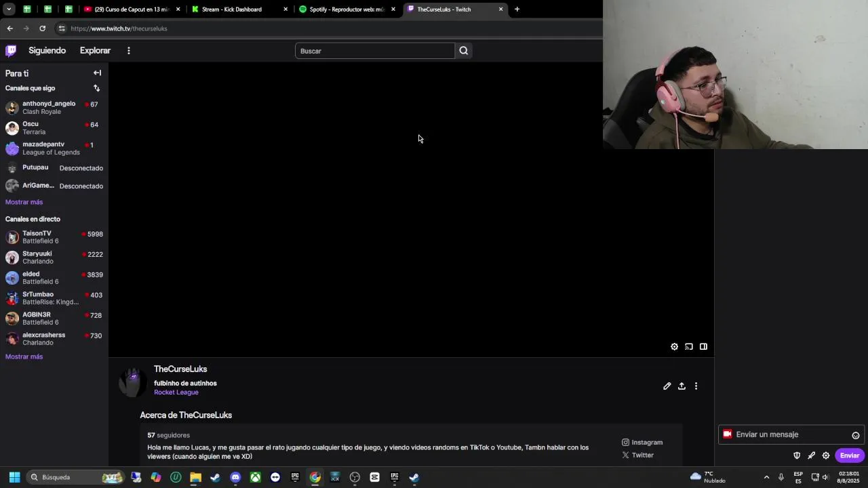Focus the Enviar un mensaje field
Screen dimensions: 868x488
pos(790,434)
